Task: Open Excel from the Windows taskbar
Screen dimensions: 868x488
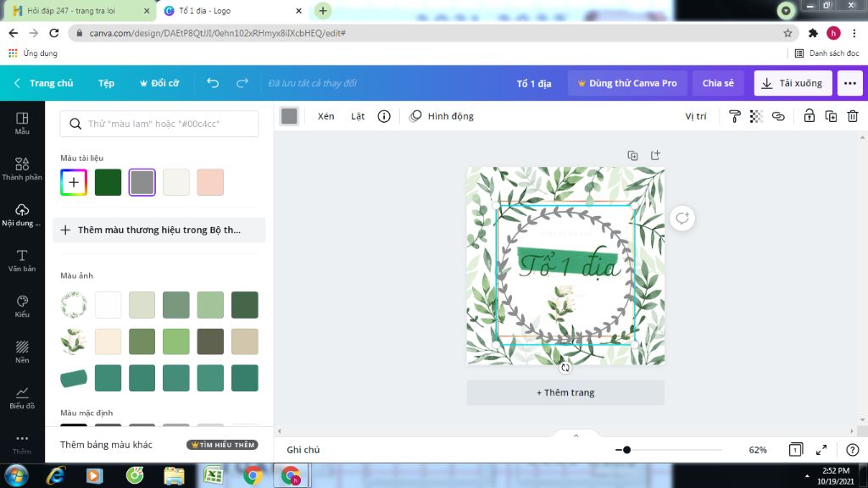Action: (x=213, y=476)
